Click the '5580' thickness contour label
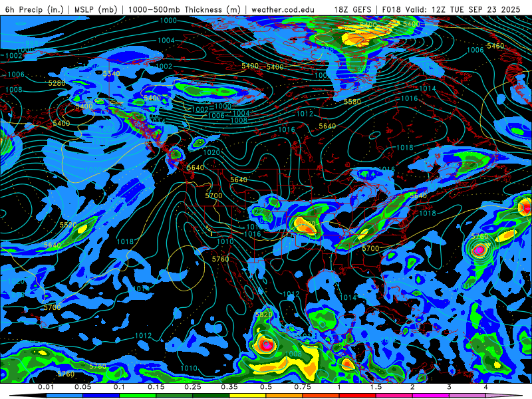 352,102
